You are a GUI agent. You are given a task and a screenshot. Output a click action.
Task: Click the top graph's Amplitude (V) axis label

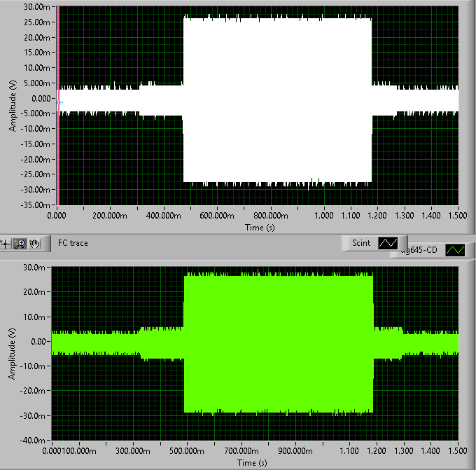[12, 106]
